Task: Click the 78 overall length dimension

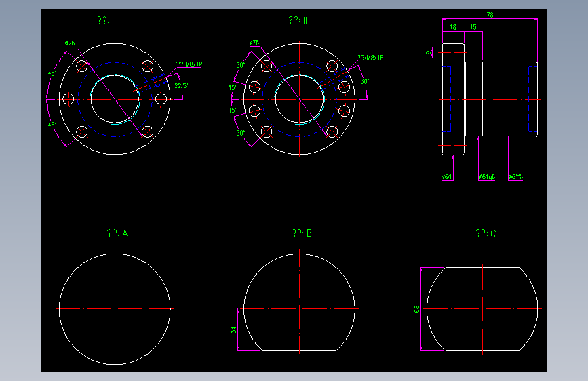Action: tap(490, 15)
